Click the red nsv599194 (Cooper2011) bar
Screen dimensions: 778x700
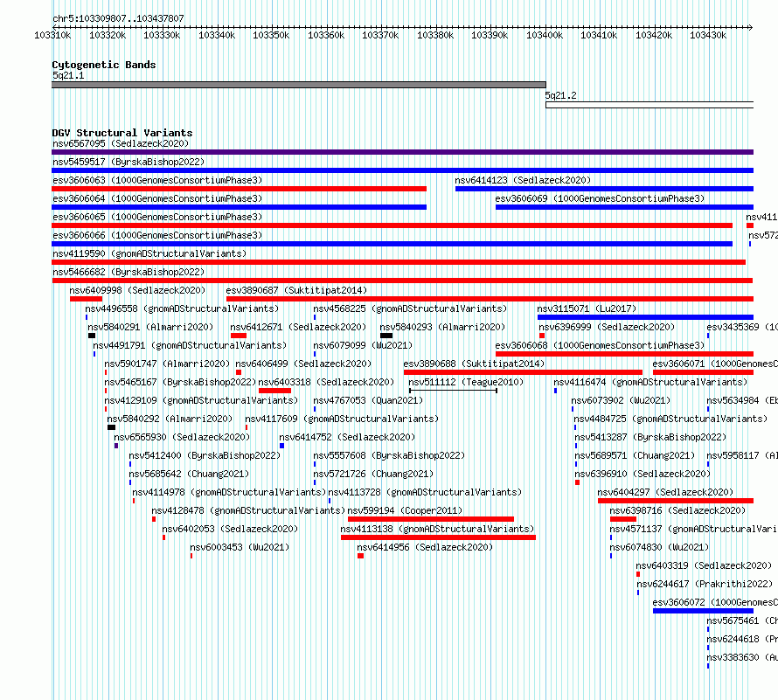[x=431, y=519]
